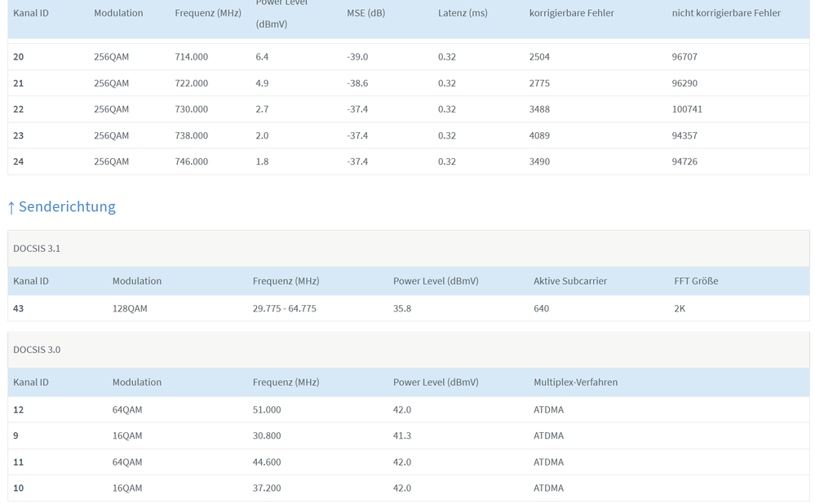Click the MSE (dB) column header
The width and height of the screenshot is (815, 504).
point(365,13)
